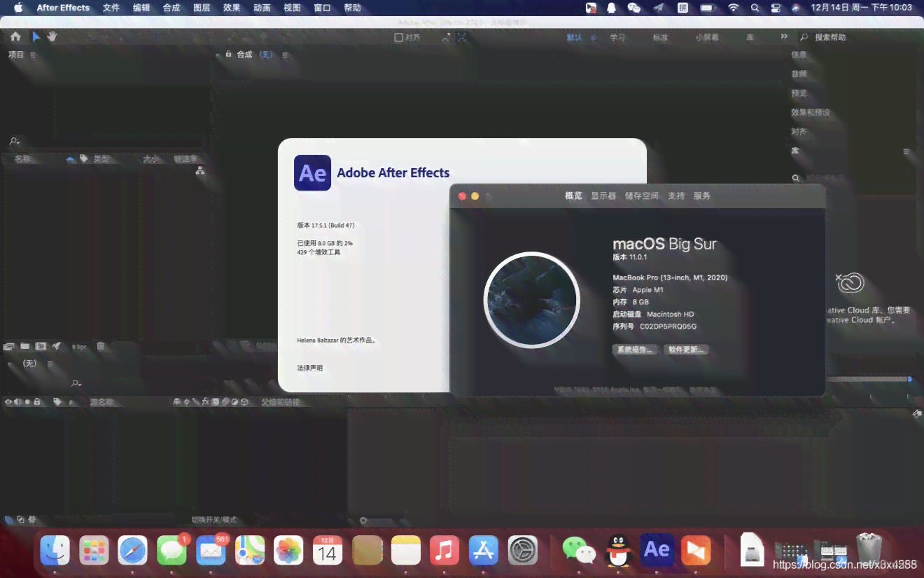The height and width of the screenshot is (578, 924).
Task: Open the 库 panel menu icon
Action: coord(906,151)
